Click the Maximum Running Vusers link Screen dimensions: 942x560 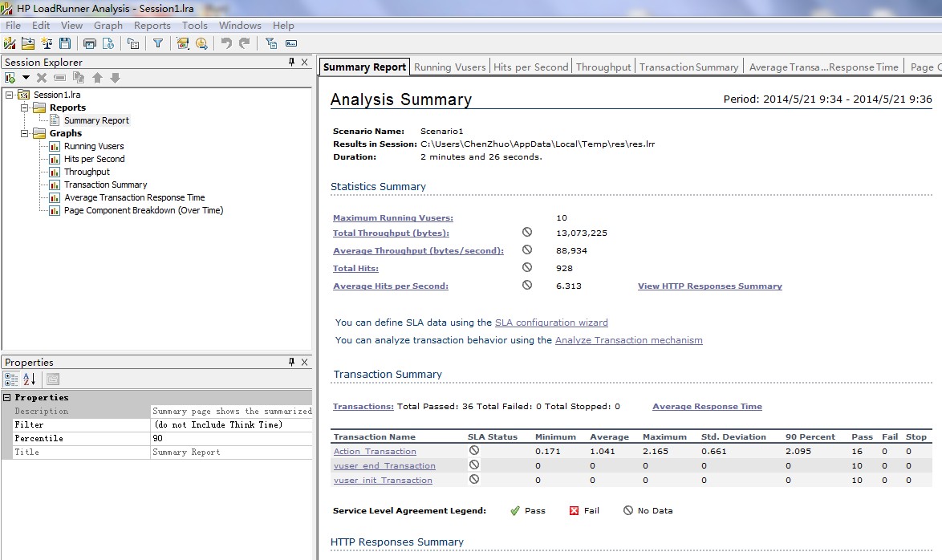click(393, 217)
